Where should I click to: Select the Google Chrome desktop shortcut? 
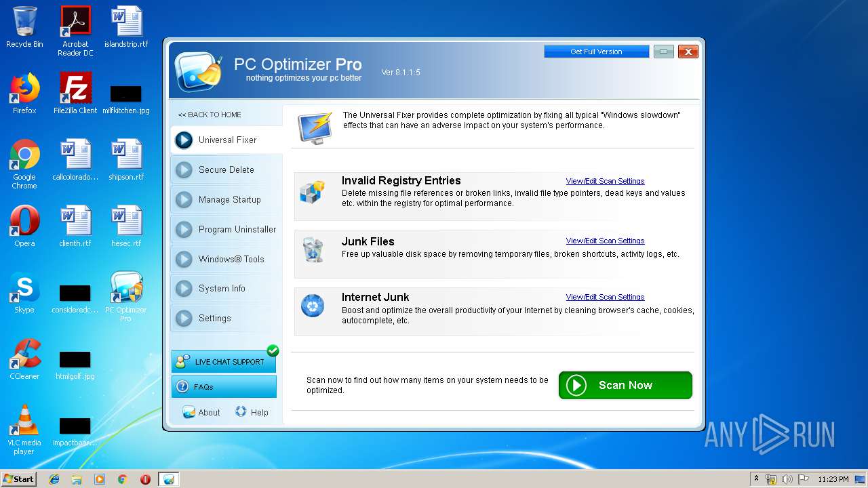[24, 164]
